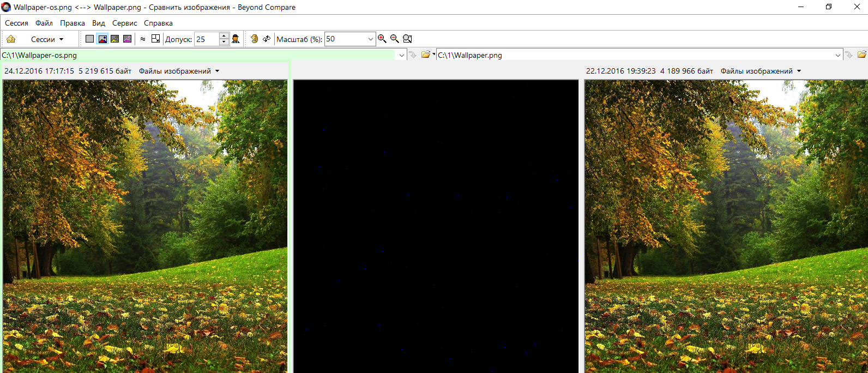Viewport: 868px width, 373px height.
Task: Increase the Допуск tolerance with up arrow
Action: (224, 36)
